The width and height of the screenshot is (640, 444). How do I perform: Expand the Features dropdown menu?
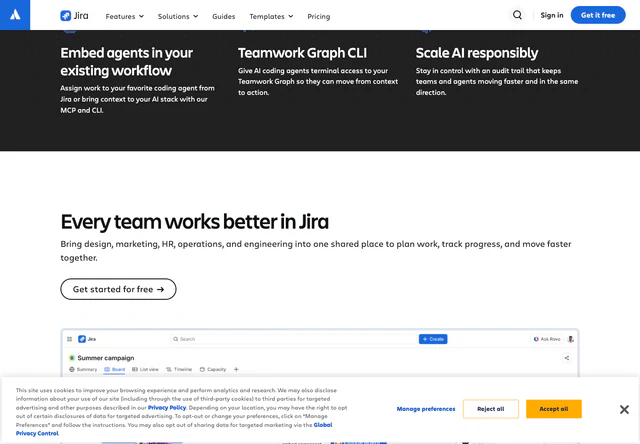click(124, 16)
